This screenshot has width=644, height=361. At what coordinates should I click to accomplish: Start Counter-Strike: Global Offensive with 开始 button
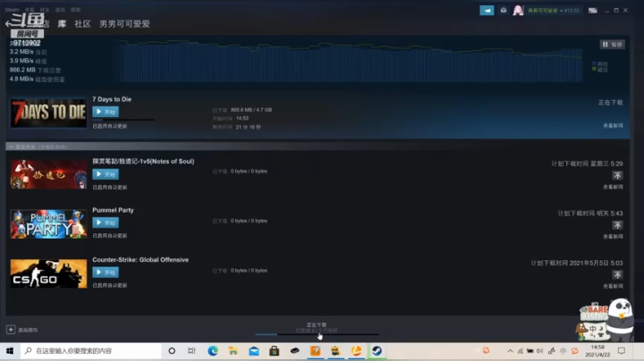[106, 273]
